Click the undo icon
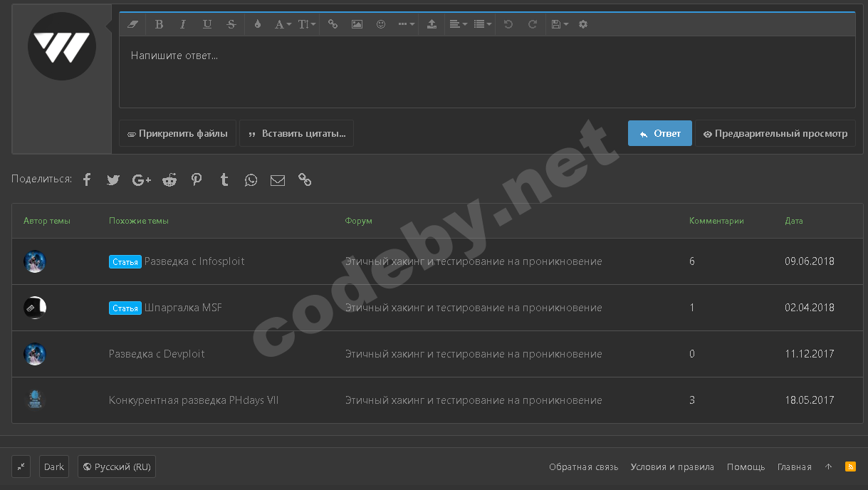The height and width of the screenshot is (490, 868). 508,24
